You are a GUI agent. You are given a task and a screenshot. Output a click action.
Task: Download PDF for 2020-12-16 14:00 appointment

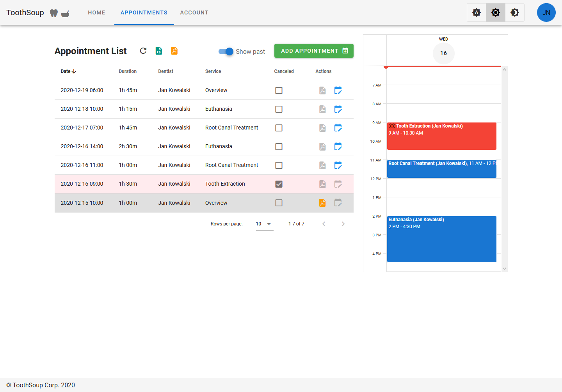322,147
